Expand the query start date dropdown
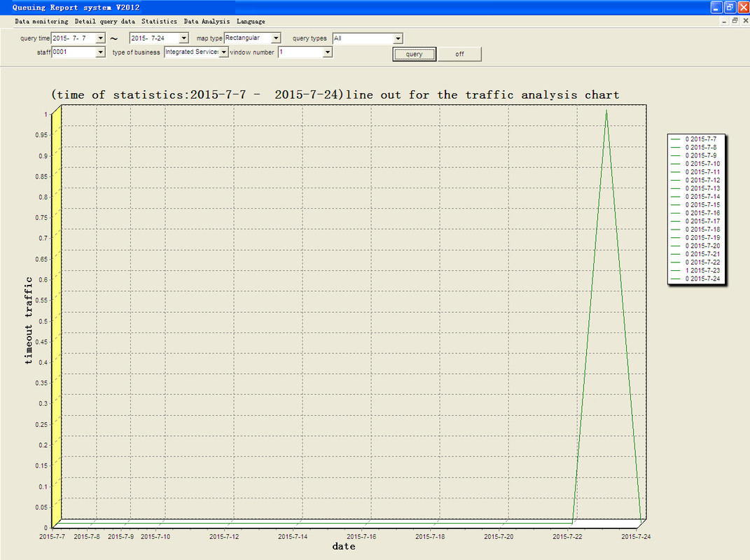 (x=100, y=38)
